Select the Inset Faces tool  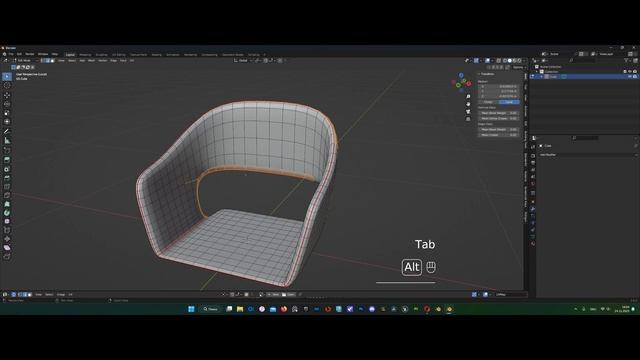7,169
